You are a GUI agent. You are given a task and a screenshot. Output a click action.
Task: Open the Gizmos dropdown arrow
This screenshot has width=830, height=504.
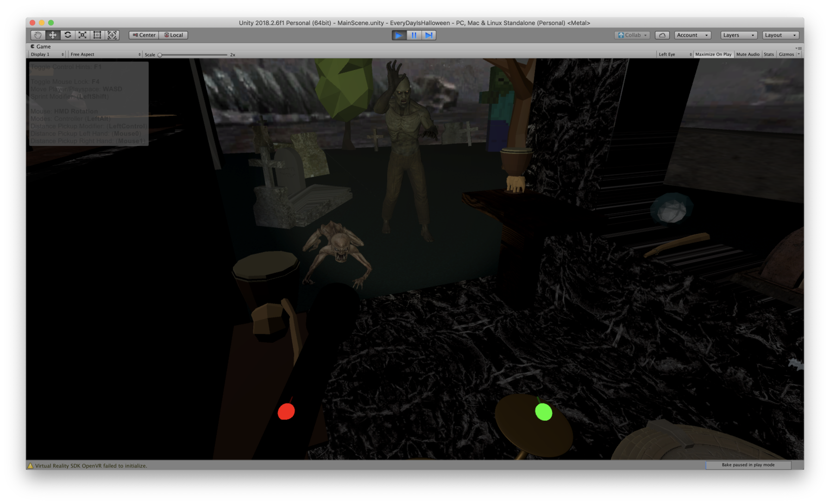click(x=799, y=55)
